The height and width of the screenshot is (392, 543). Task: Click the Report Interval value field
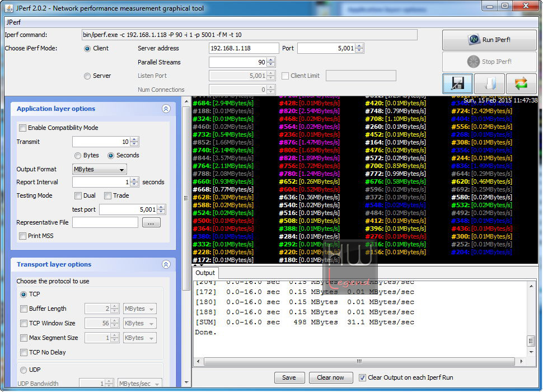click(101, 182)
